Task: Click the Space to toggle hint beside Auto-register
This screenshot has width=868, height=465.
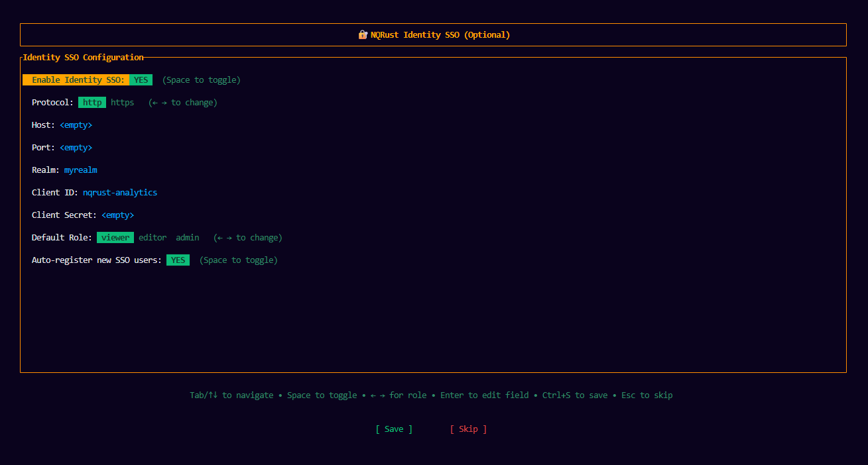Action: pyautogui.click(x=238, y=260)
